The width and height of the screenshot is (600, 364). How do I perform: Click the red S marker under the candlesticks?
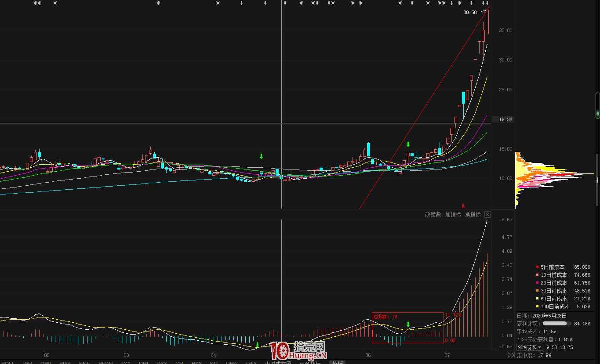463,205
